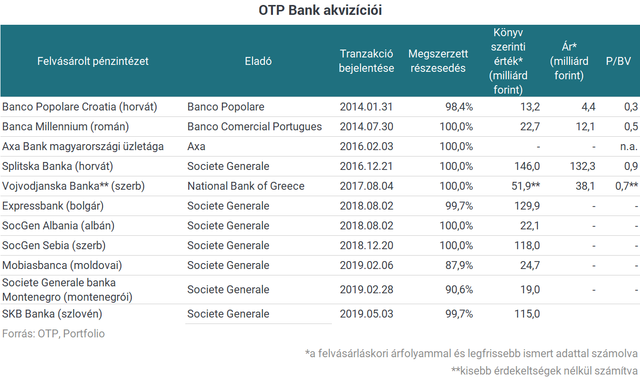640x378 pixels.
Task: Click the 'Felvásárolt pénzintézet' column header
Action: [x=93, y=61]
